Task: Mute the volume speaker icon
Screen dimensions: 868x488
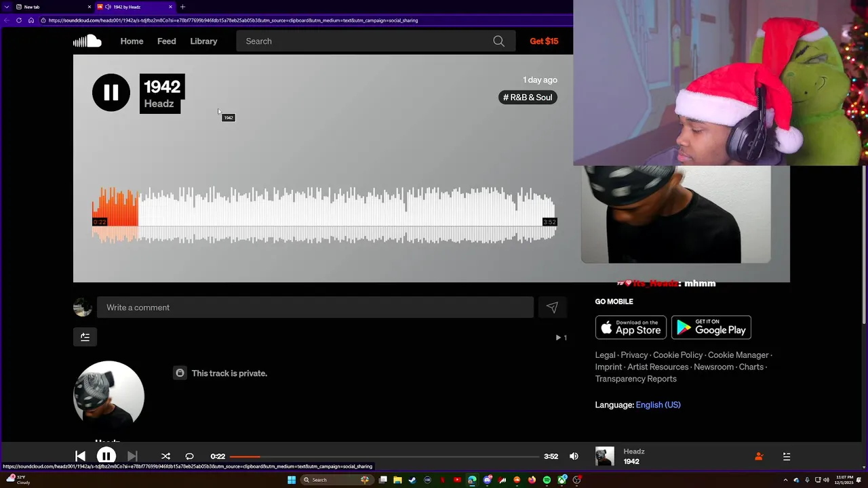Action: (574, 456)
